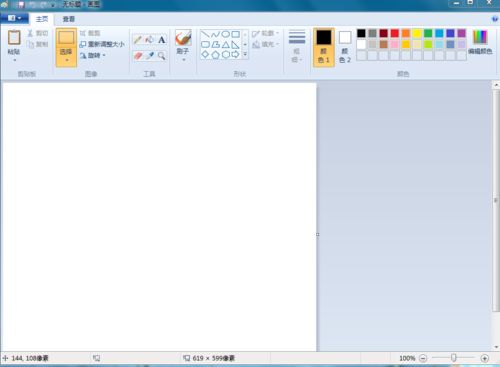
Task: Choose the Right arrow shape
Action: pyautogui.click(x=236, y=54)
